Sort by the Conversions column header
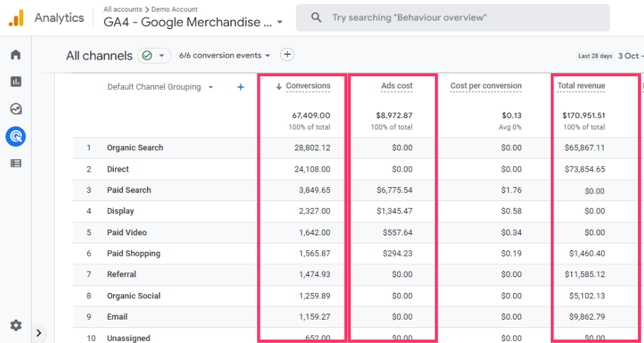 (x=307, y=86)
